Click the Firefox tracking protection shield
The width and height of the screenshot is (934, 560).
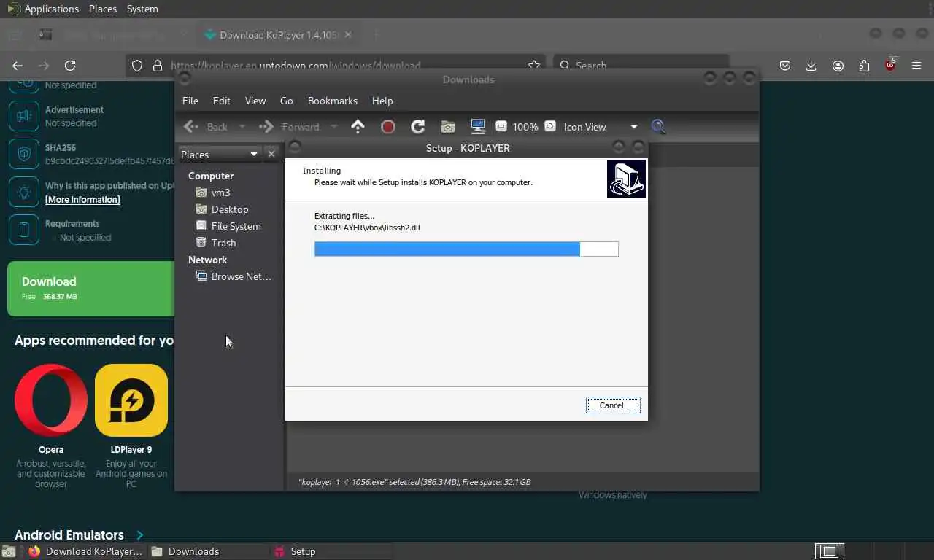(137, 66)
